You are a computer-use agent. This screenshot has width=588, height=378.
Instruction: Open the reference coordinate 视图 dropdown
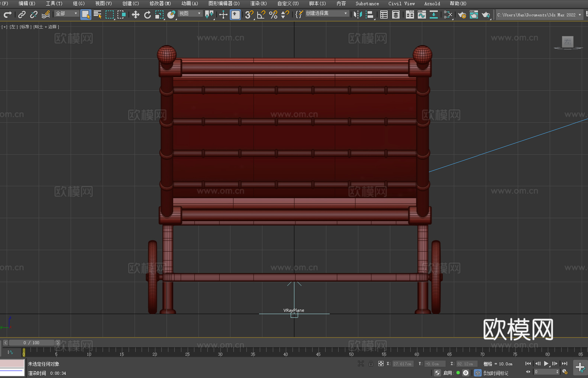pyautogui.click(x=190, y=13)
